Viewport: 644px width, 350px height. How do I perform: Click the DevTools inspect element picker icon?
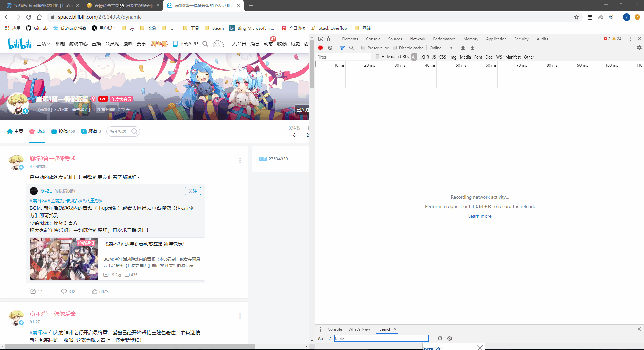point(321,39)
